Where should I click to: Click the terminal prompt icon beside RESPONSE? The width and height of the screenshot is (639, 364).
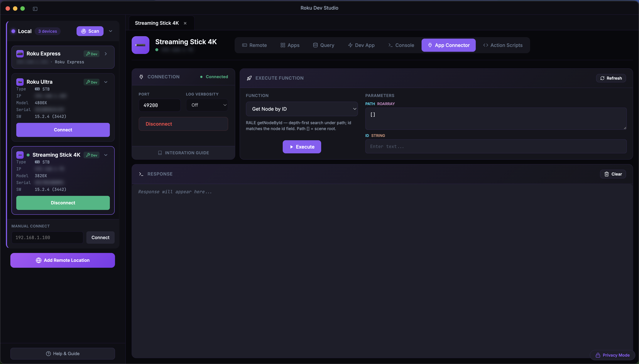[x=141, y=174]
